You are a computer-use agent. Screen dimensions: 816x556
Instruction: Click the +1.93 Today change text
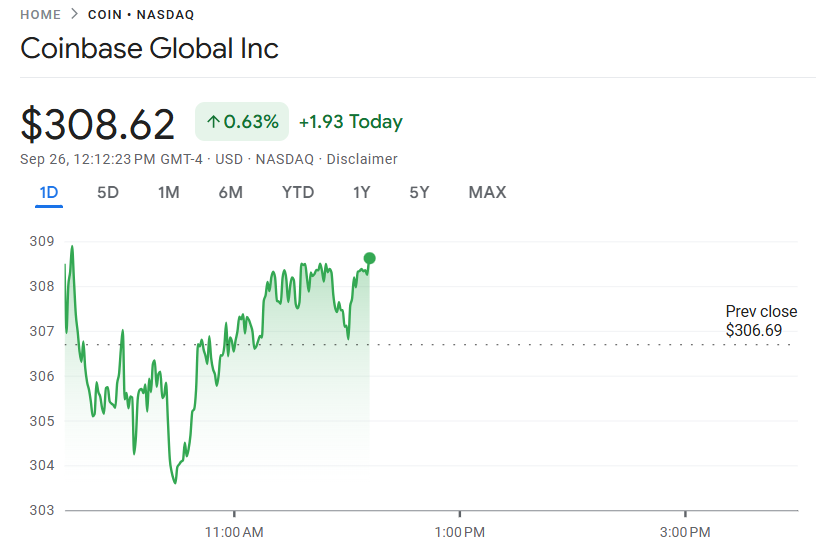(351, 122)
